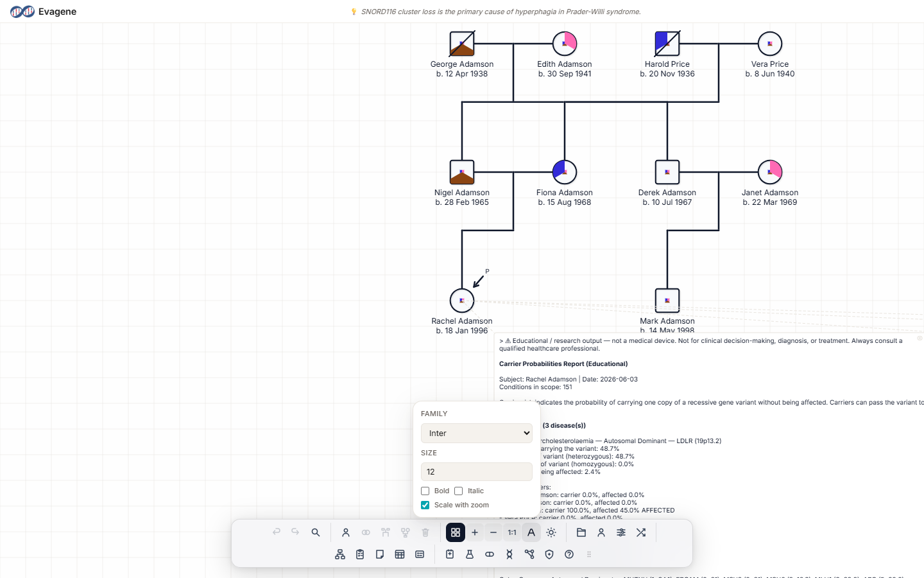The image size is (924, 578).
Task: Click the person icon beside the folder
Action: tap(601, 532)
